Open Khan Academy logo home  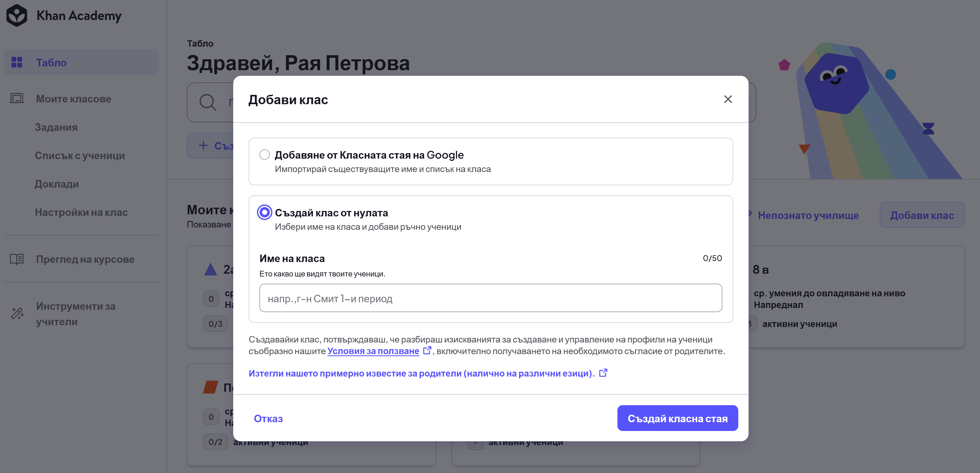pos(64,16)
